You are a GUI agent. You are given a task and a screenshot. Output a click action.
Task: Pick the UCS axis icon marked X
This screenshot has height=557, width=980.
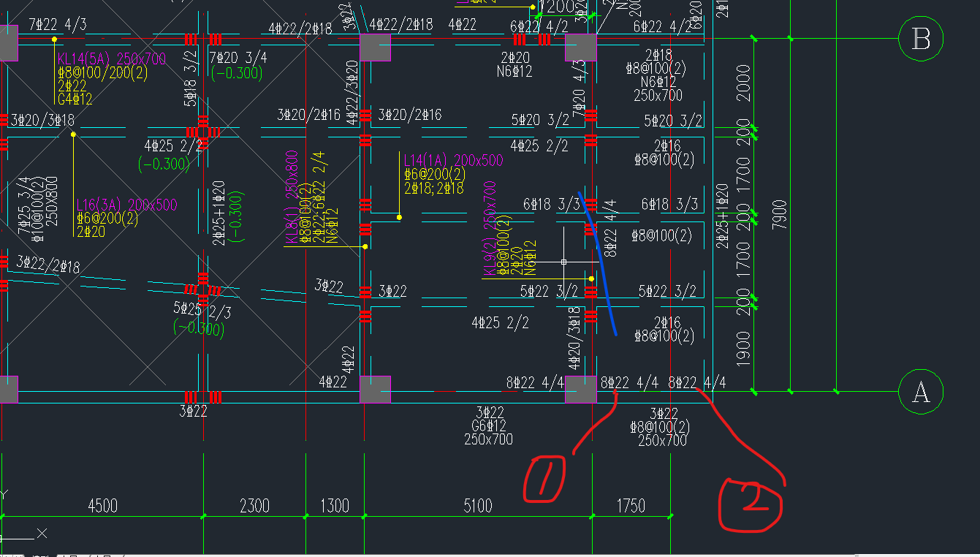click(x=42, y=534)
